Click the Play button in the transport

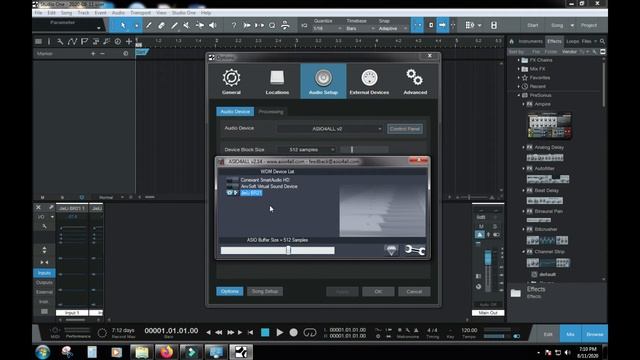click(x=280, y=333)
